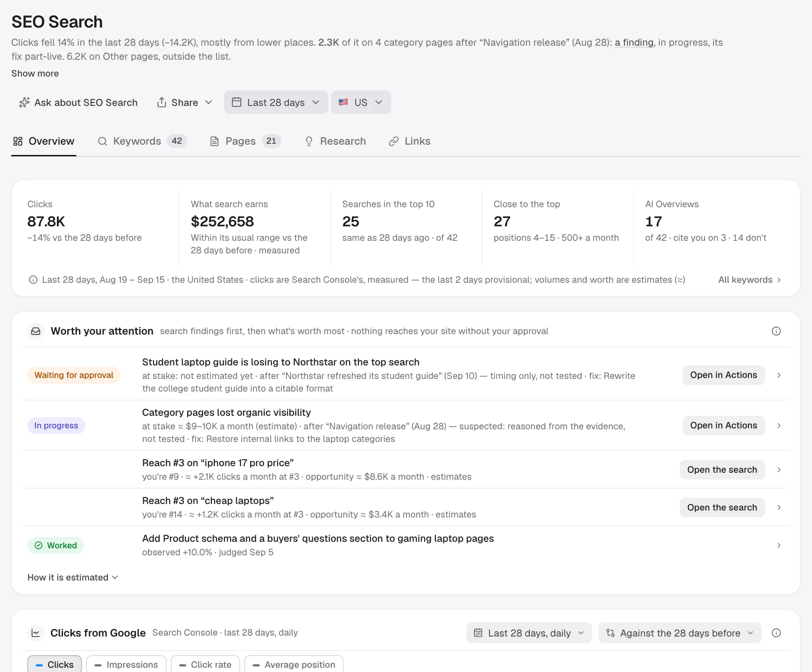
Task: Open chevron on iphone 17 pro price row
Action: point(779,470)
